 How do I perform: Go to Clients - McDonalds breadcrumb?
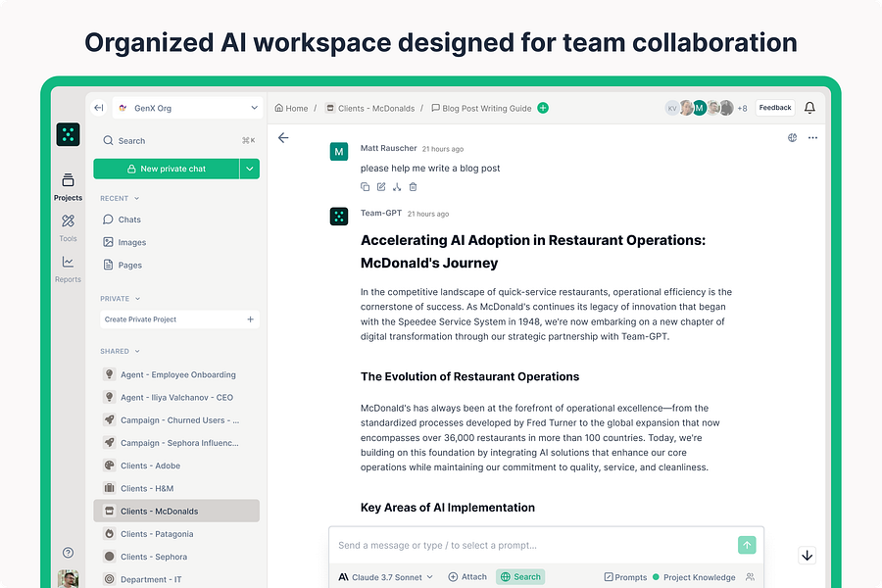[x=370, y=108]
